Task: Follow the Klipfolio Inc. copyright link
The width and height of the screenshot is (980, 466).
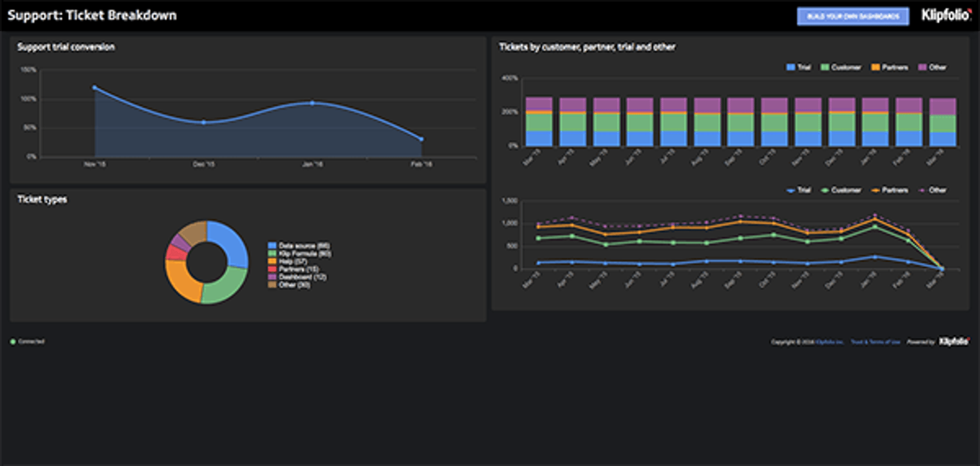Action: [x=829, y=342]
